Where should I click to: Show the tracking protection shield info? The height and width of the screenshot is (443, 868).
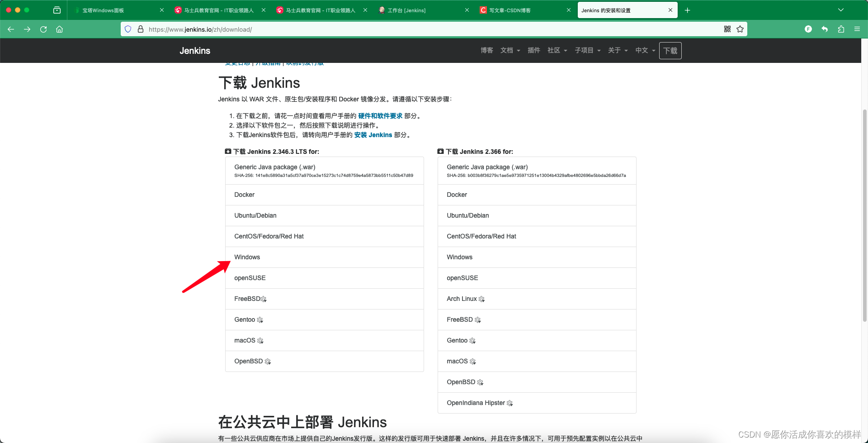pyautogui.click(x=128, y=29)
